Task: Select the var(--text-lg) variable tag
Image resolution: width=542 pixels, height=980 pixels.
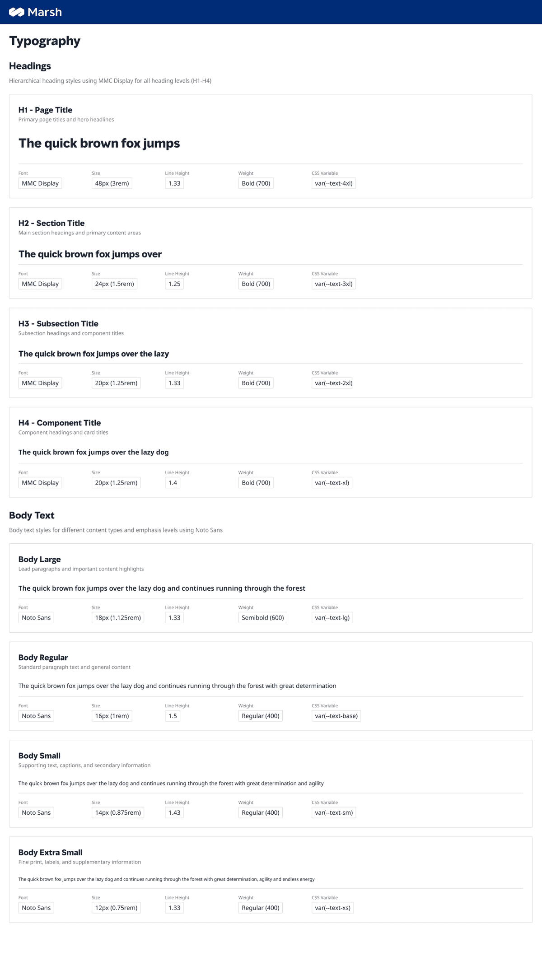Action: [x=332, y=618]
